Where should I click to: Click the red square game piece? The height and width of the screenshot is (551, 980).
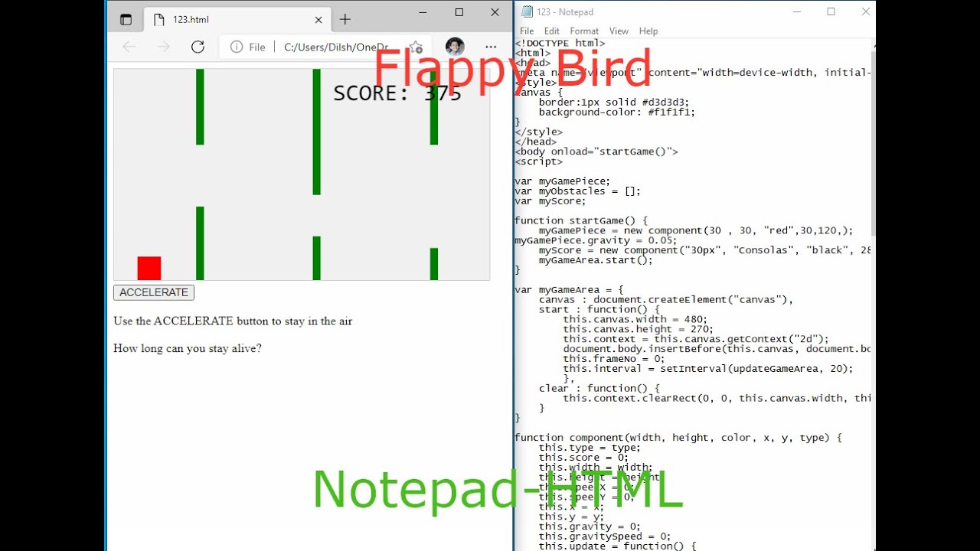click(149, 268)
